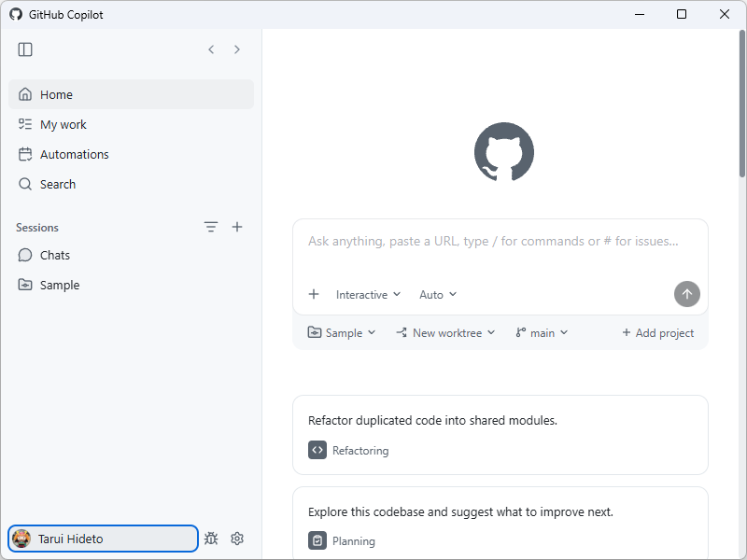Click the GitHub Copilot title bar logo

click(x=16, y=14)
